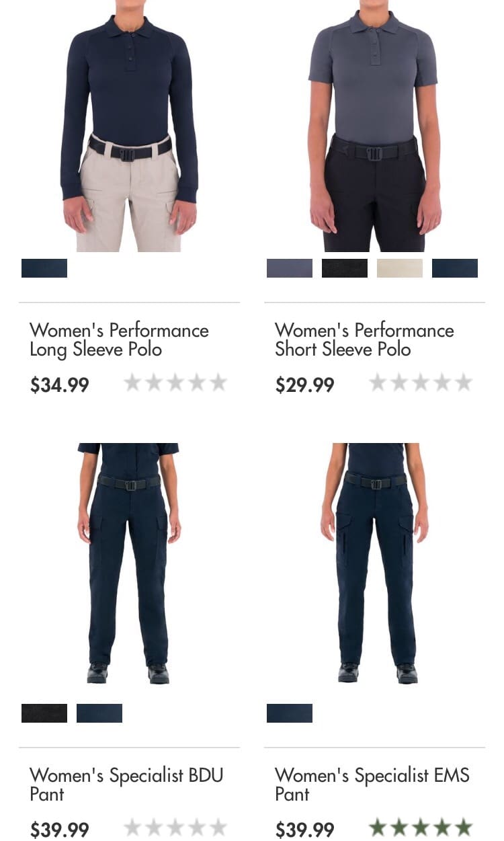The image size is (504, 841).
Task: Click star rating for Short Sleeve Polo
Action: 421,383
